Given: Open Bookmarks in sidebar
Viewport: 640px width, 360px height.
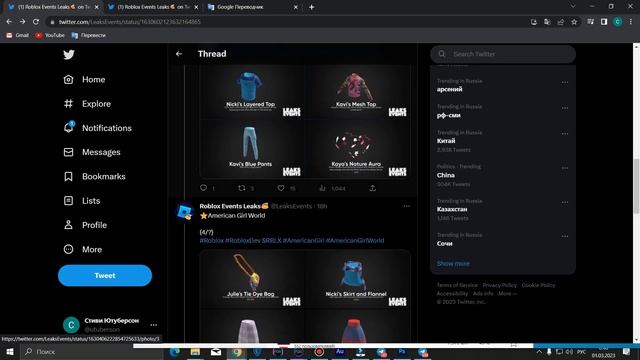Looking at the screenshot, I should [x=95, y=176].
